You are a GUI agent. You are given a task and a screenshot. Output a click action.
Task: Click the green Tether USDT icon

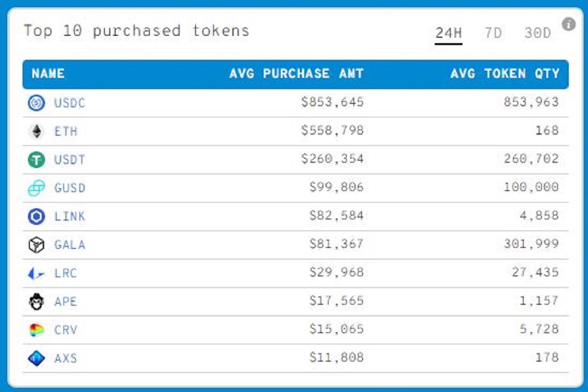(x=36, y=160)
